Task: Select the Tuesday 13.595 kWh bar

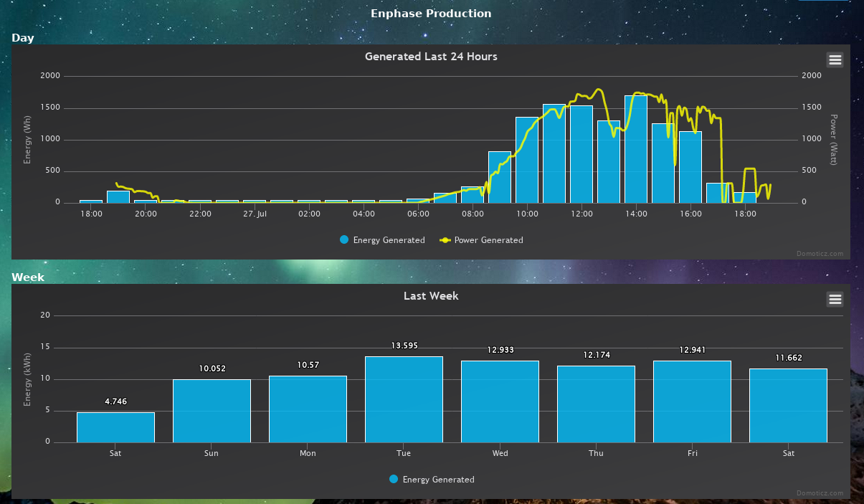Action: [x=404, y=399]
